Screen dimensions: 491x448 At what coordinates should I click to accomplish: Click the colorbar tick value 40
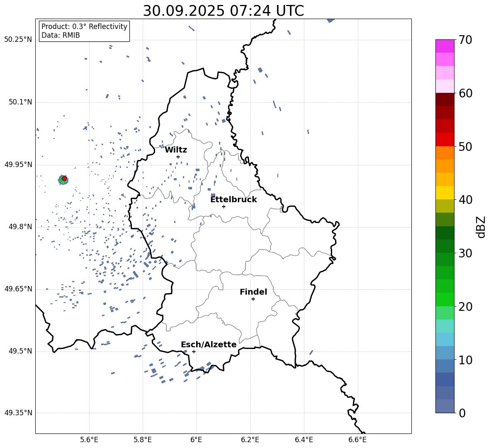pos(465,200)
